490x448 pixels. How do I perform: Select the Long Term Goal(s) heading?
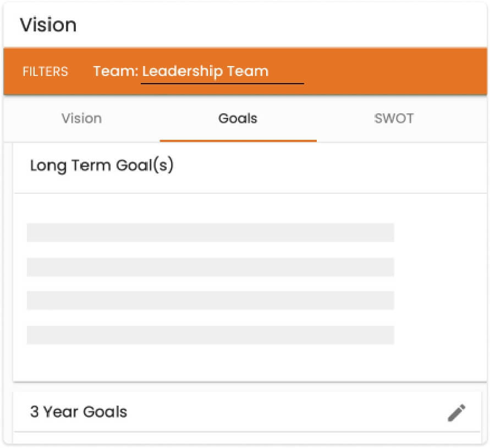[102, 166]
